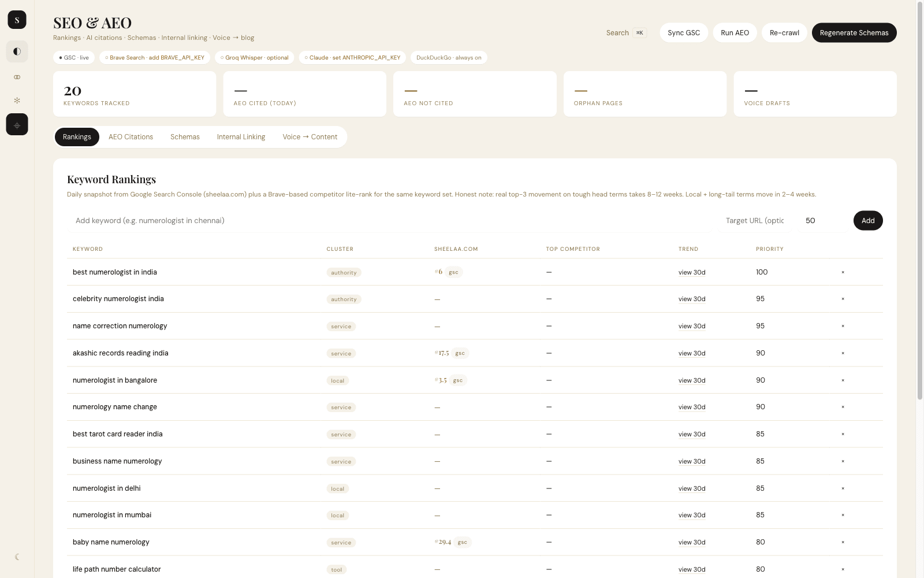
Task: Click the GSC live status chip
Action: click(x=74, y=58)
